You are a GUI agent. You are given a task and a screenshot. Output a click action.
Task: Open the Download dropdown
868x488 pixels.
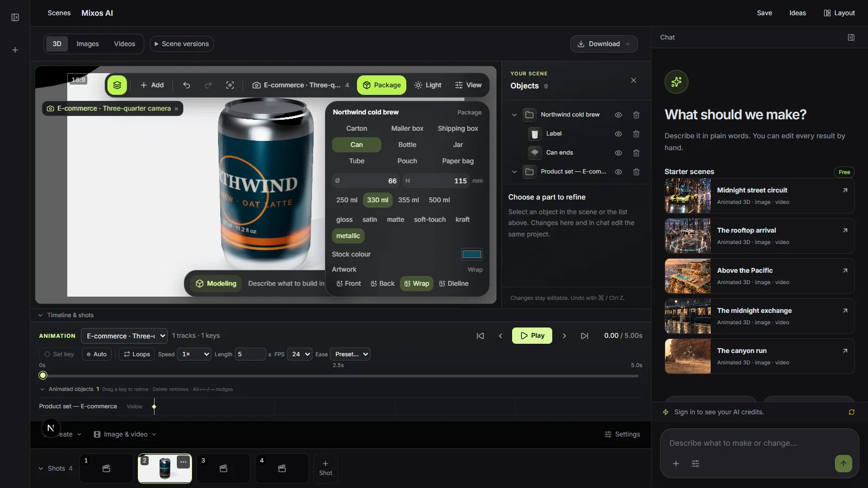point(604,44)
